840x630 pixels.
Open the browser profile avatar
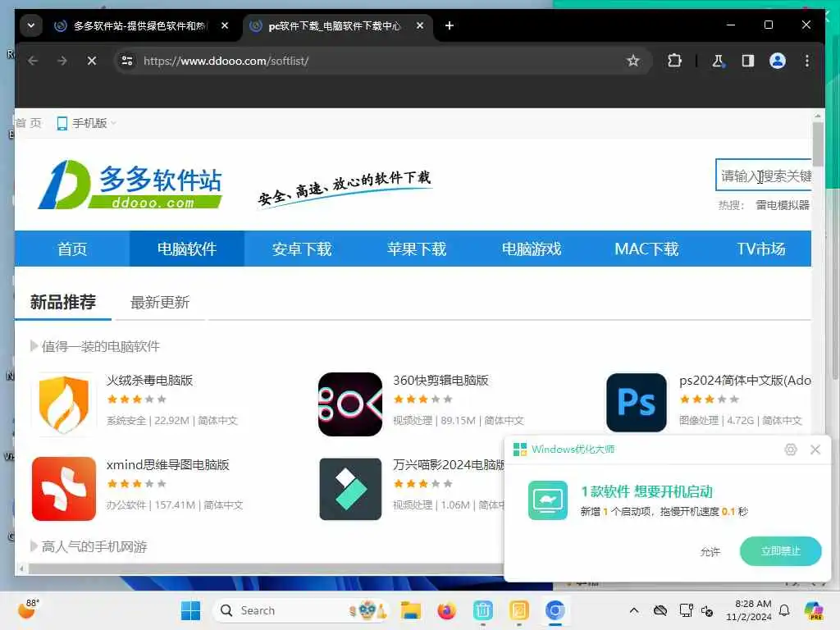point(778,61)
